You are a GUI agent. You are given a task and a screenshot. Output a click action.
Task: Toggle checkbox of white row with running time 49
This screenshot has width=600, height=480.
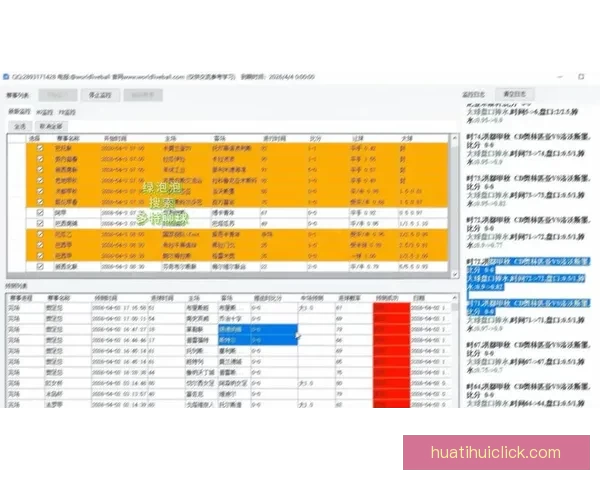[40, 223]
